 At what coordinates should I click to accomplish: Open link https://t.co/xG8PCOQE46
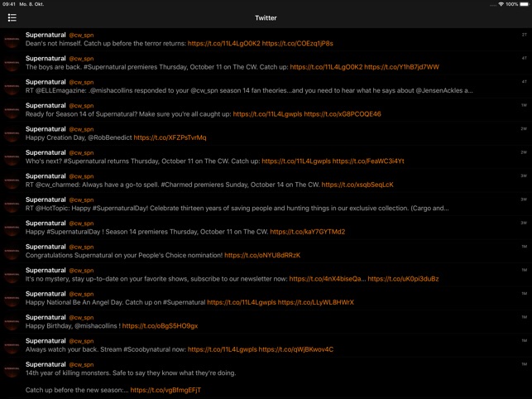[343, 114]
